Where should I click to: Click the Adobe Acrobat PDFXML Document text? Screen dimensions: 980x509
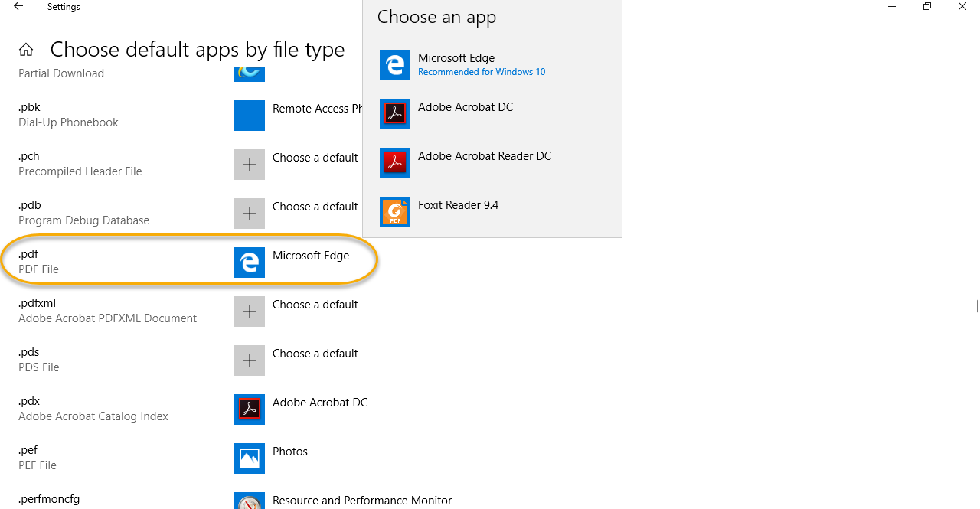click(x=108, y=318)
